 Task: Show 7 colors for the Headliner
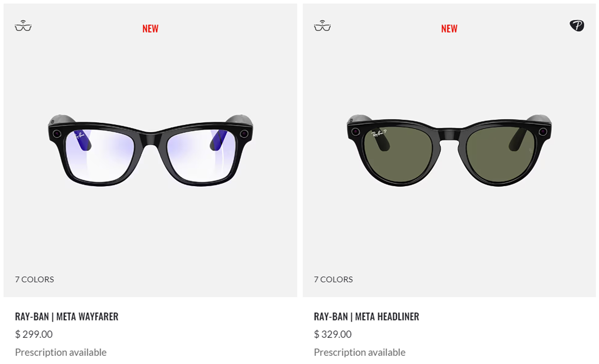point(333,279)
